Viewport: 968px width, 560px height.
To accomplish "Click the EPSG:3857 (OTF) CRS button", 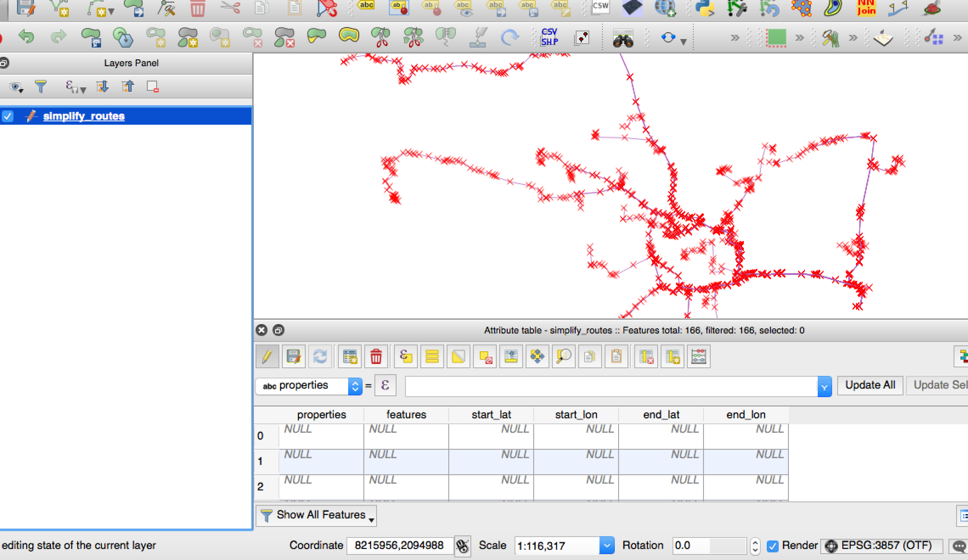I will (881, 546).
